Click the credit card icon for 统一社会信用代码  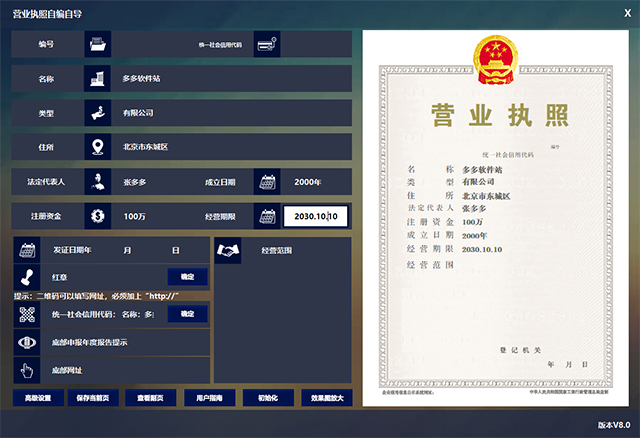(267, 44)
